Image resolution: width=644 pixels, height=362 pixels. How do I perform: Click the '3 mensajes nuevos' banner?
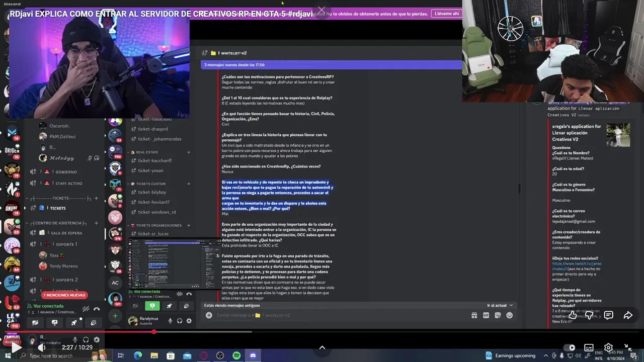(331, 65)
